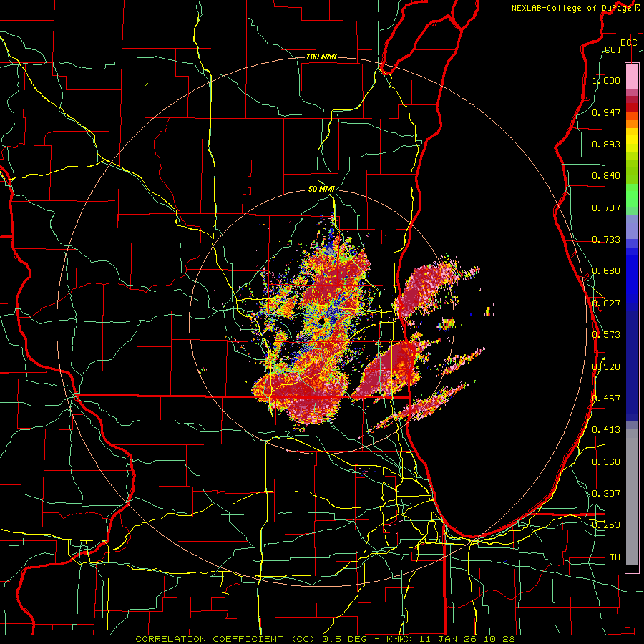Viewport: 644px width, 644px height.
Task: Click '0.5 DEG' elevation text in the caption
Action: [x=344, y=639]
